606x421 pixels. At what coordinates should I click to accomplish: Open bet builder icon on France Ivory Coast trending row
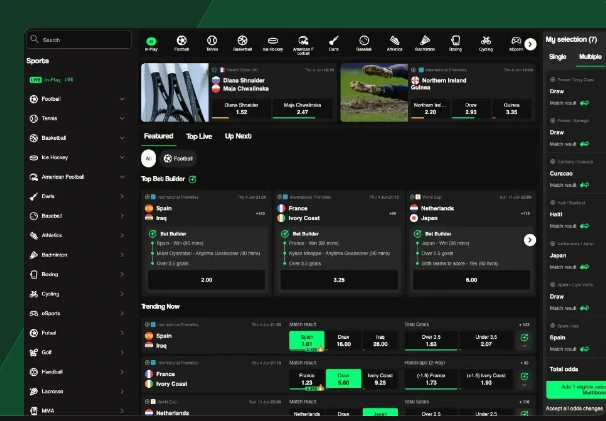[524, 376]
